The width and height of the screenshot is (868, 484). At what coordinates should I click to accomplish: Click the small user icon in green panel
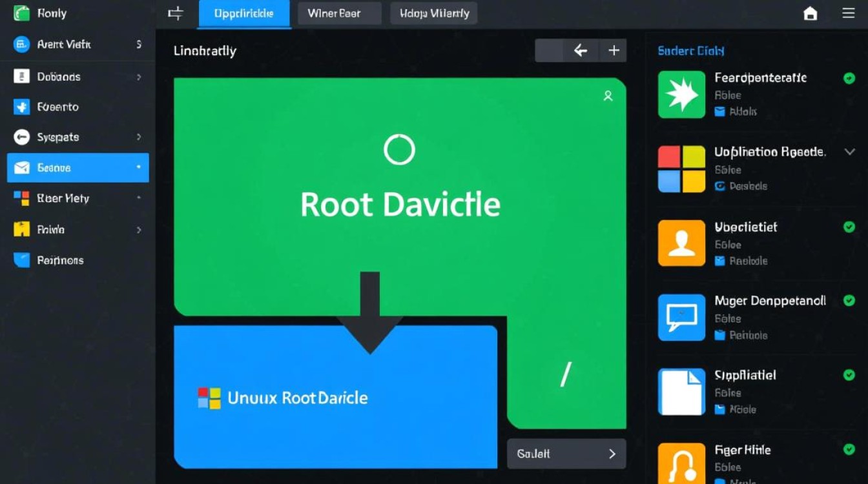coord(608,96)
